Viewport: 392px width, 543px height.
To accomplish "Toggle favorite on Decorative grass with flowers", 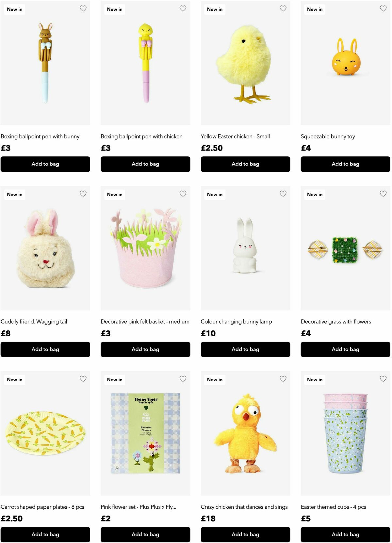I will tap(383, 194).
